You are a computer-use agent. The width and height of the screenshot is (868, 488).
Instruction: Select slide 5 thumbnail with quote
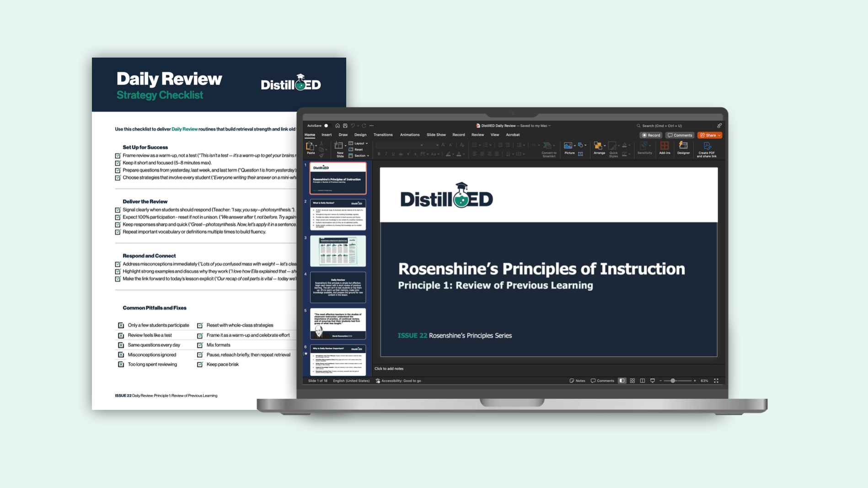click(x=338, y=324)
